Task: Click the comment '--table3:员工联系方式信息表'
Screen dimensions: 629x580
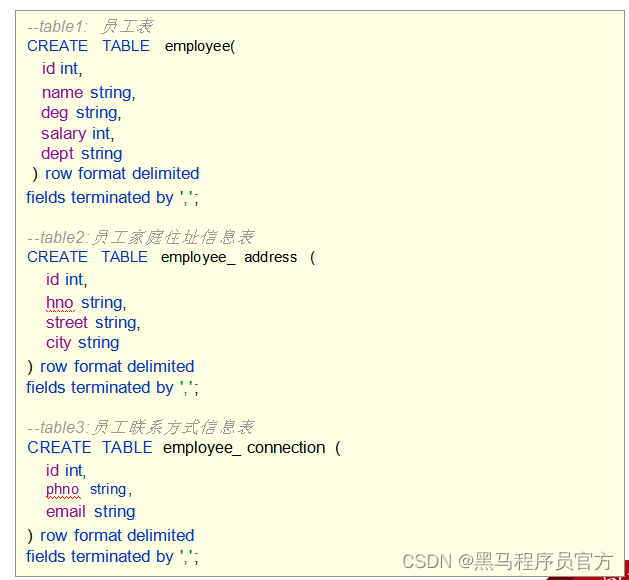Action: tap(140, 427)
